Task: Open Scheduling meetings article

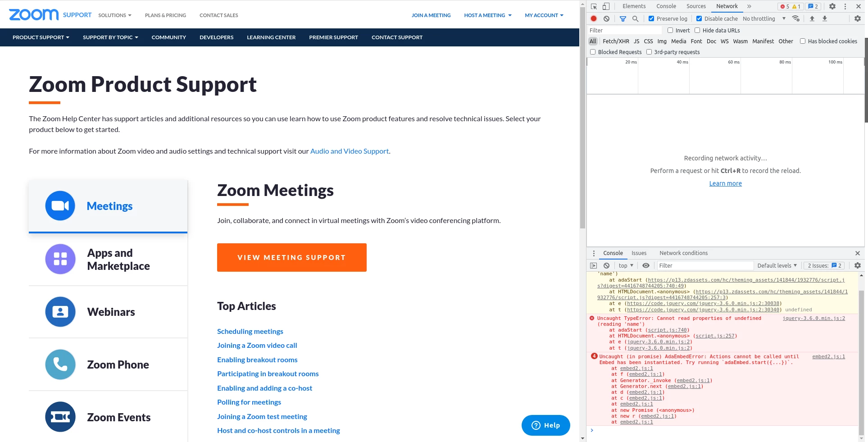Action: click(x=250, y=331)
